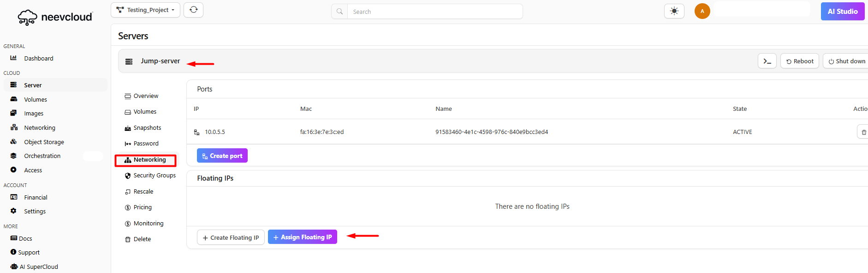The image size is (868, 273).
Task: Click the search magnifier icon
Action: pos(339,12)
